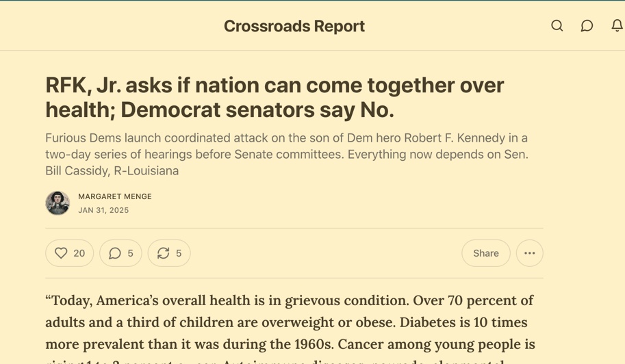Click the restack count next to arrows
Image resolution: width=625 pixels, height=364 pixels.
click(179, 253)
